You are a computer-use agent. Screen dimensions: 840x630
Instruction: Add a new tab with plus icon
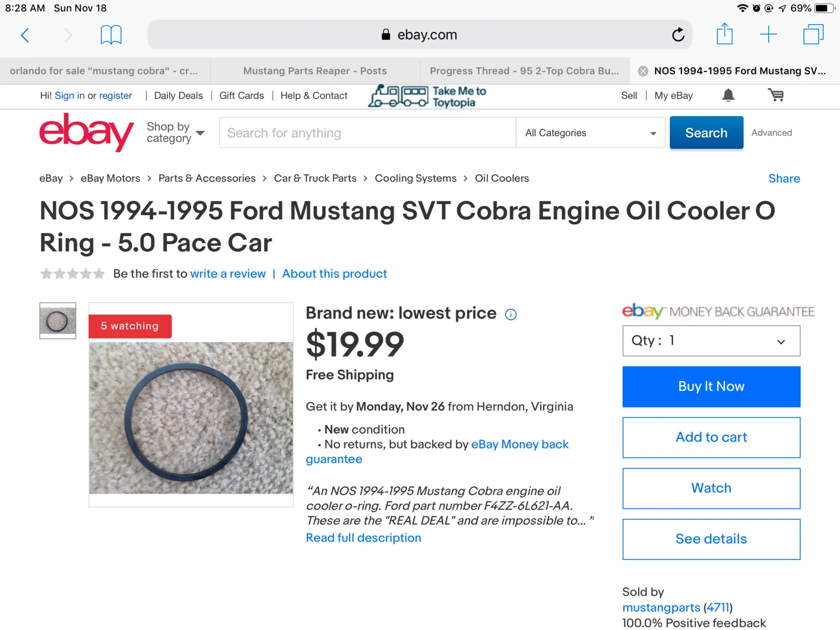point(769,35)
